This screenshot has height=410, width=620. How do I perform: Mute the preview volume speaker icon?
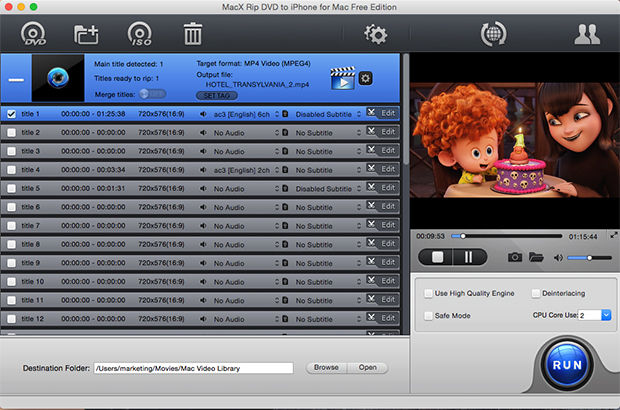(x=558, y=258)
